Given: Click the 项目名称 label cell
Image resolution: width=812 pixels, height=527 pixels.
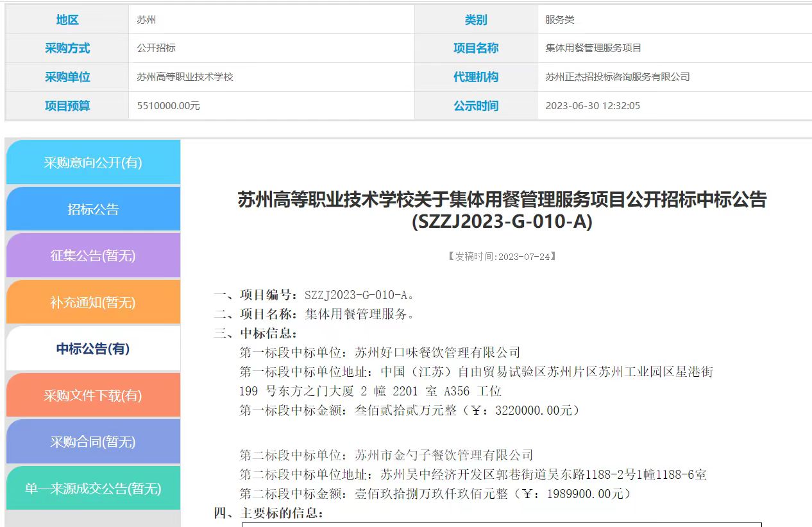Looking at the screenshot, I should tap(476, 48).
